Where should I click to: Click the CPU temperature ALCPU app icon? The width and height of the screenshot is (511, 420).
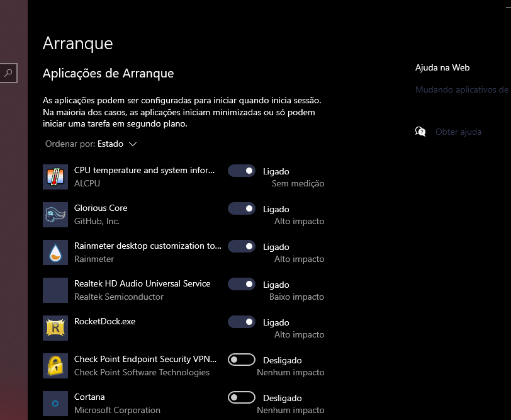pos(55,177)
